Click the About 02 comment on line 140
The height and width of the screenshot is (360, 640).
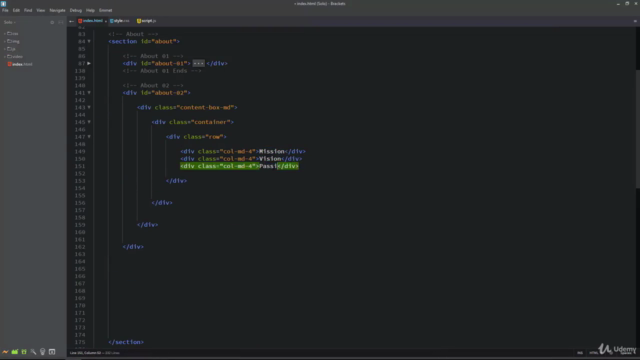(153, 85)
